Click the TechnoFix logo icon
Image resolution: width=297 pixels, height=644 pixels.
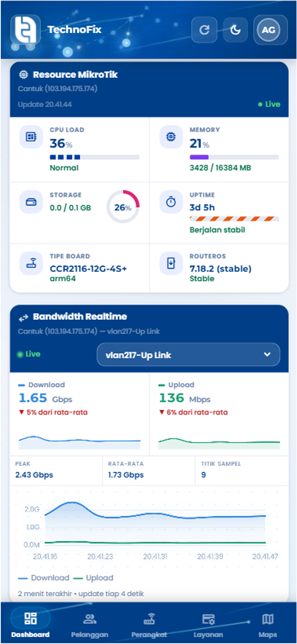(x=25, y=30)
